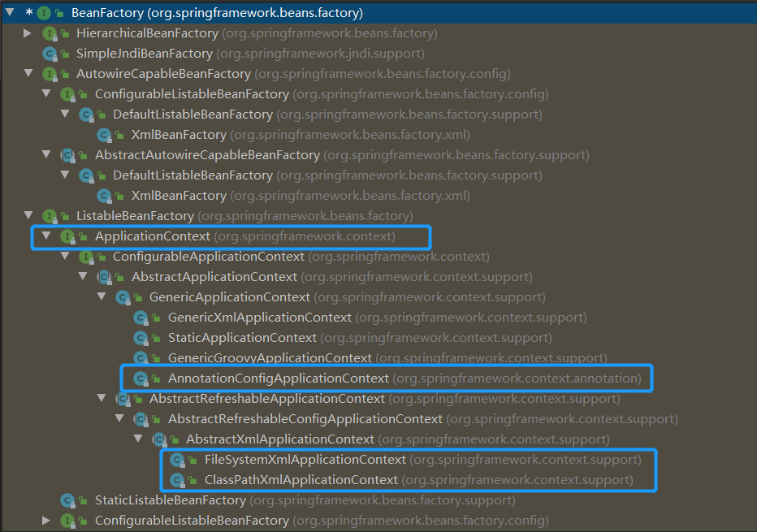Collapse the root BeanFactory node
The width and height of the screenshot is (757, 532).
pos(10,12)
